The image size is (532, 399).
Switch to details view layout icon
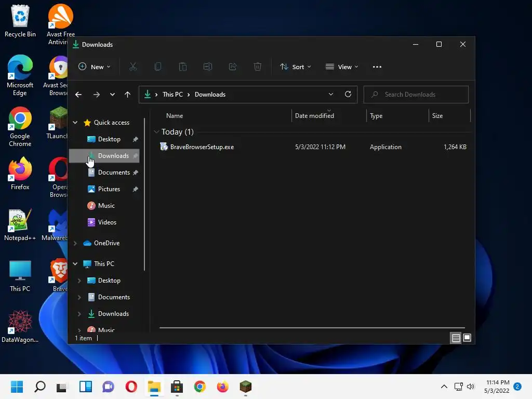click(456, 338)
